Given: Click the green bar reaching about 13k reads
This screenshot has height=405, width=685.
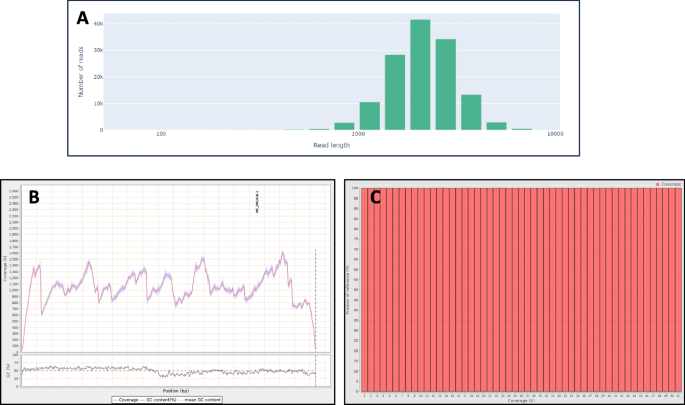Looking at the screenshot, I should (471, 112).
